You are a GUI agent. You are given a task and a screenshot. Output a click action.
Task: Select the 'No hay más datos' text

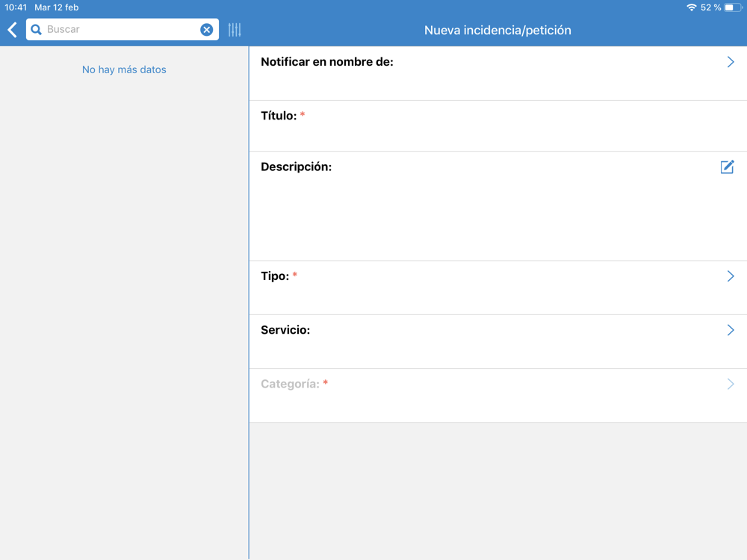click(x=124, y=69)
